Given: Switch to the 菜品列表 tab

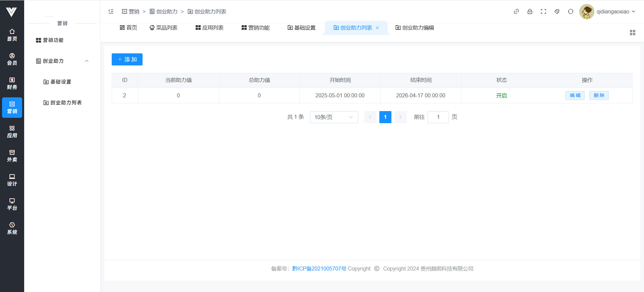Looking at the screenshot, I should [x=163, y=28].
